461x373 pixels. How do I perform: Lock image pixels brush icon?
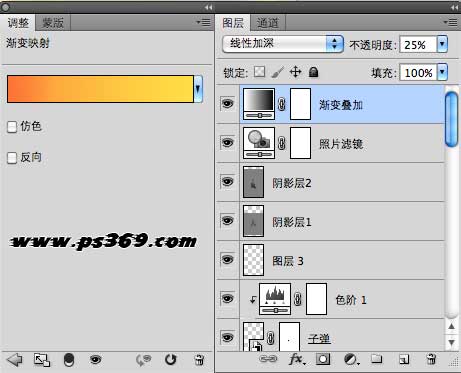pyautogui.click(x=277, y=72)
